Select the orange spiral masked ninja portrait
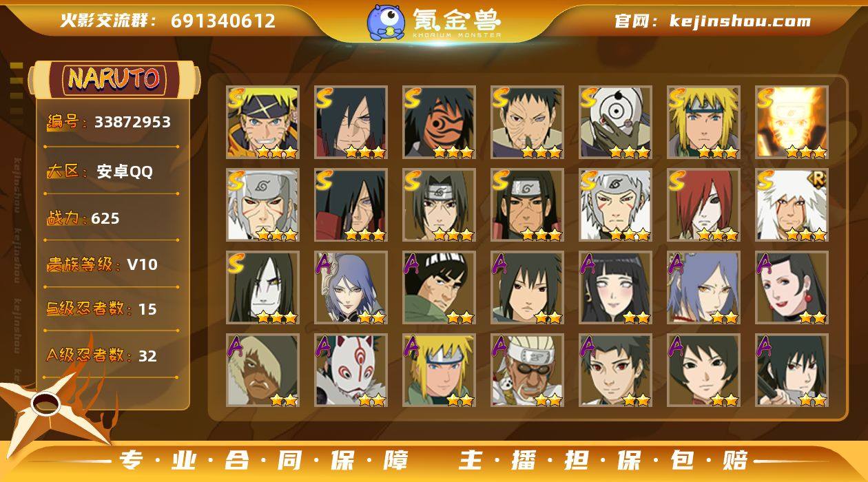 (x=439, y=123)
